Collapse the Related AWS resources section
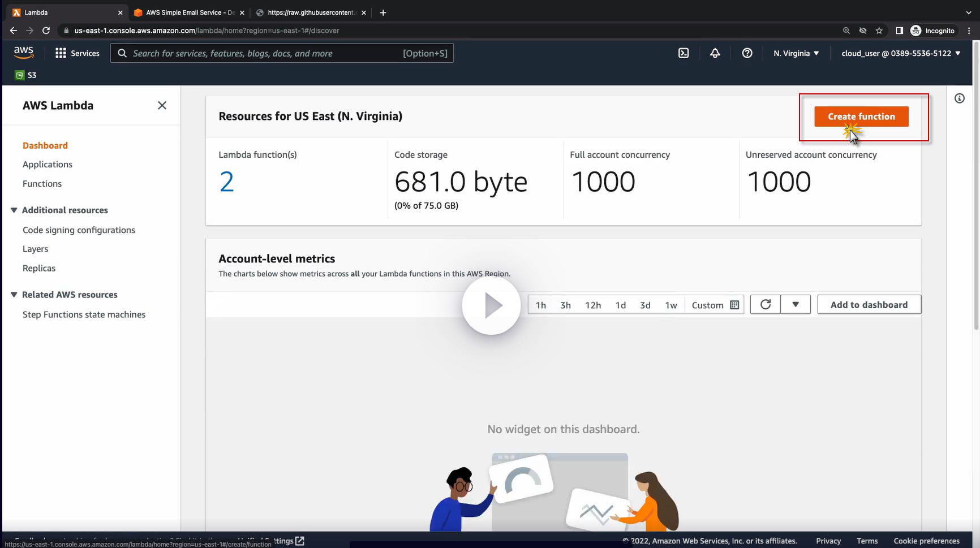This screenshot has width=980, height=548. tap(14, 295)
